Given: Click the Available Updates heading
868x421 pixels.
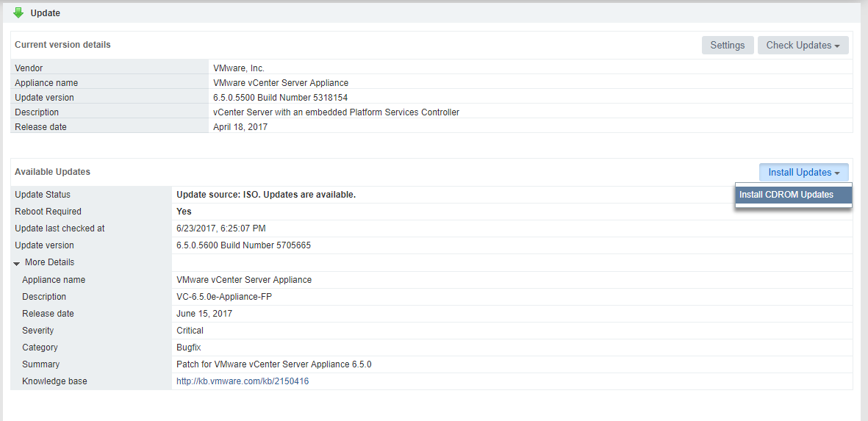Looking at the screenshot, I should tap(52, 172).
